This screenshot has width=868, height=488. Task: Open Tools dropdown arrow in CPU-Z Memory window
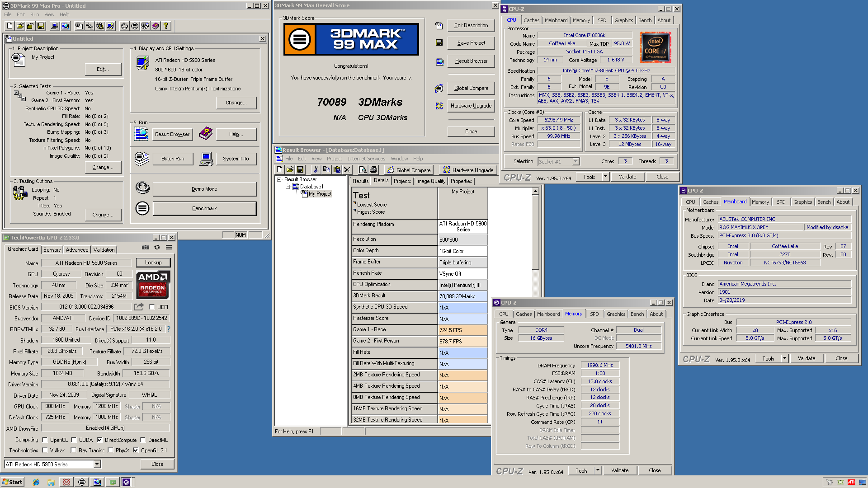(x=598, y=470)
